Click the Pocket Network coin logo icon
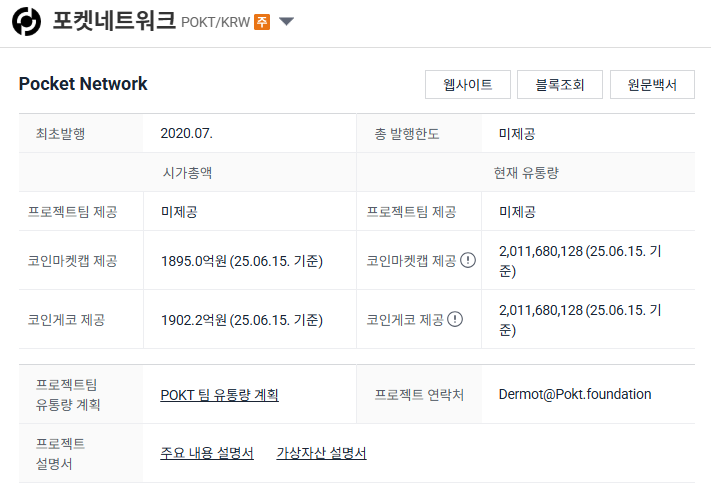 26,21
